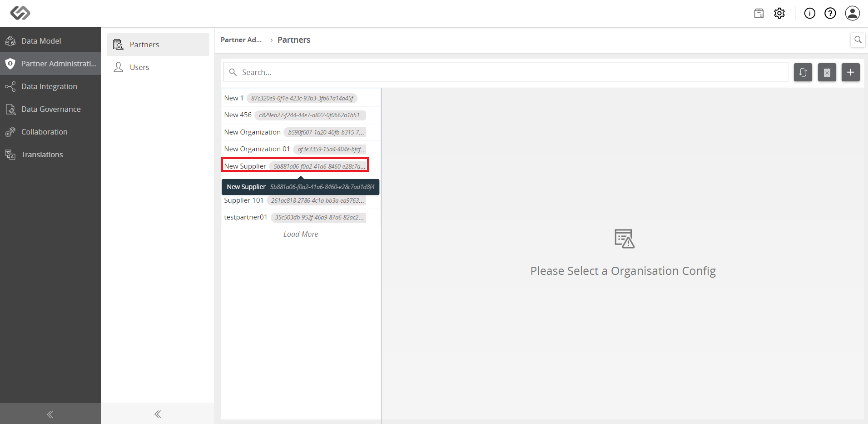Focus the Search partners input field
The height and width of the screenshot is (424, 868).
click(506, 72)
